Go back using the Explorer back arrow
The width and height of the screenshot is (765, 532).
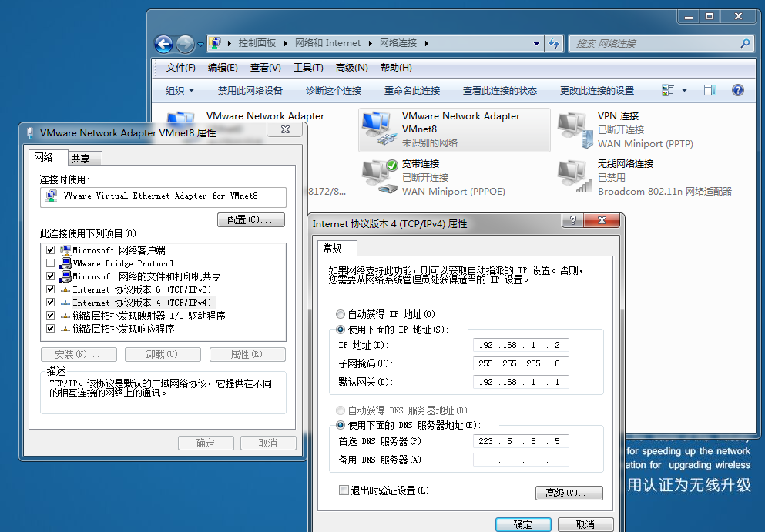pyautogui.click(x=163, y=44)
